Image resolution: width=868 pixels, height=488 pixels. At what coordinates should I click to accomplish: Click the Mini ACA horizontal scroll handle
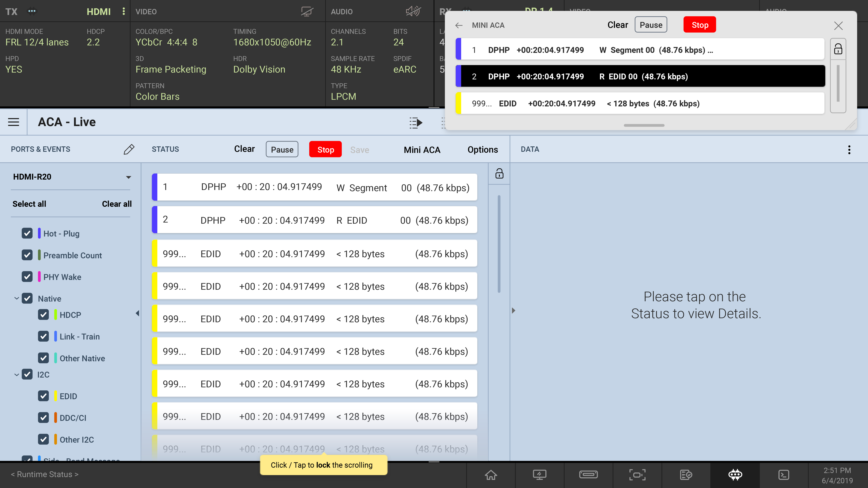pyautogui.click(x=644, y=125)
